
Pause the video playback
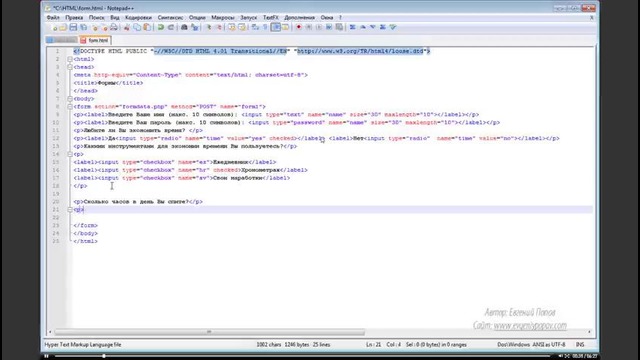point(46,356)
